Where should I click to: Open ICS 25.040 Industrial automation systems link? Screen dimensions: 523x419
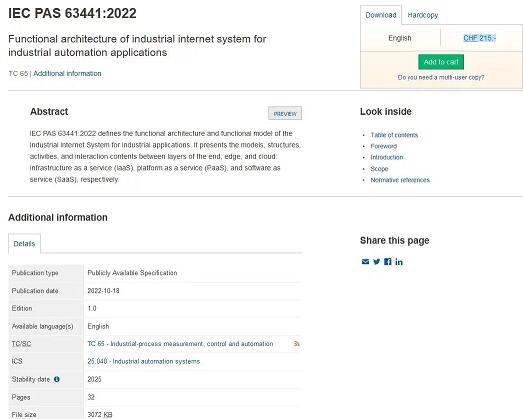tap(144, 362)
